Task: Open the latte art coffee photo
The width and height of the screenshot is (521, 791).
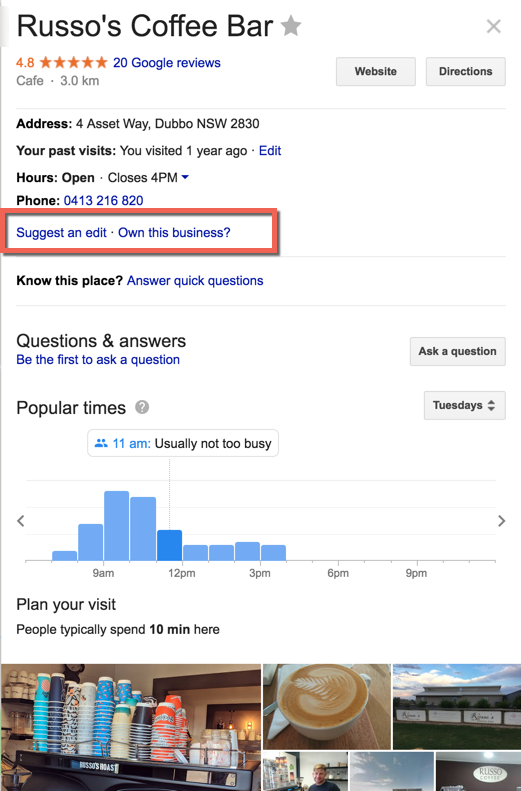Action: click(x=327, y=706)
